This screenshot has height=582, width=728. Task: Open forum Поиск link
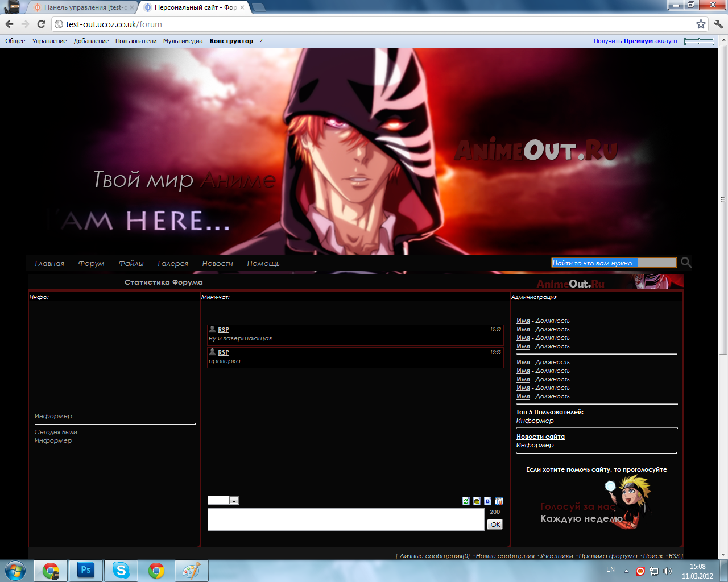click(x=653, y=556)
